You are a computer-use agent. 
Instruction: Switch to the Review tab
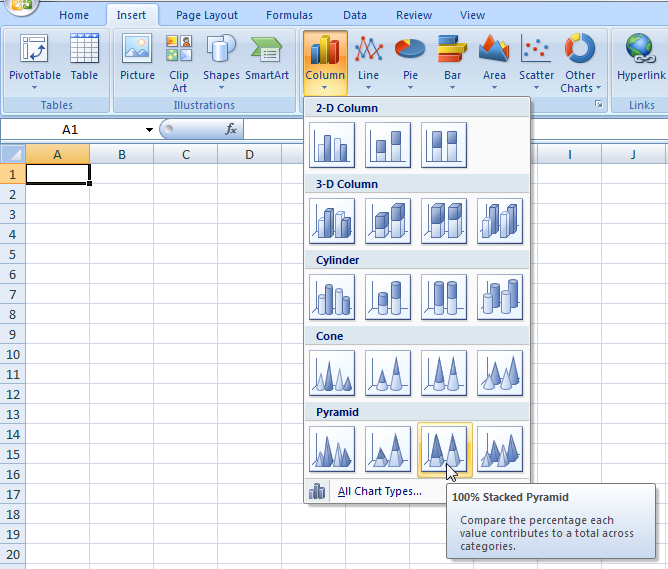(x=414, y=15)
